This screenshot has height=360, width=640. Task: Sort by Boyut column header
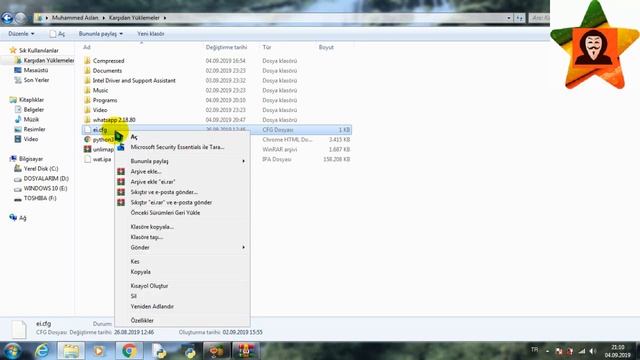[326, 47]
